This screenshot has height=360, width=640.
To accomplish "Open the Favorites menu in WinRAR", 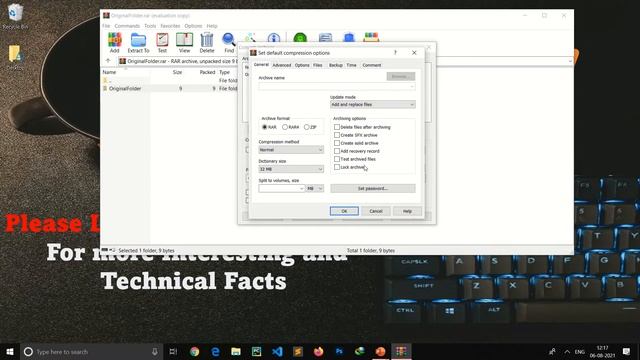I will click(x=170, y=26).
